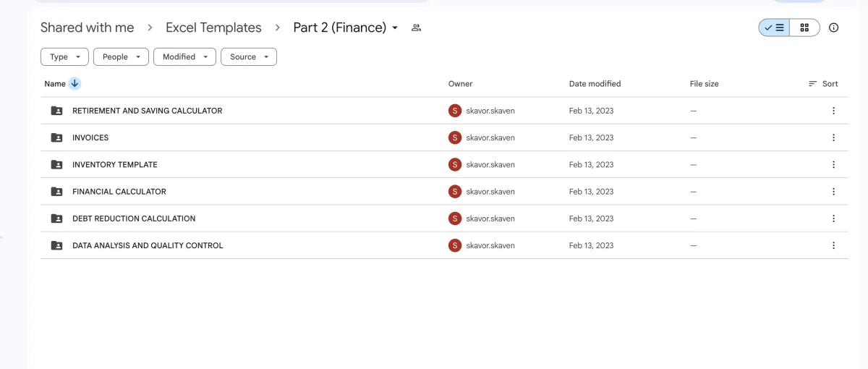868x369 pixels.
Task: Switch to grid layout view
Action: [804, 28]
